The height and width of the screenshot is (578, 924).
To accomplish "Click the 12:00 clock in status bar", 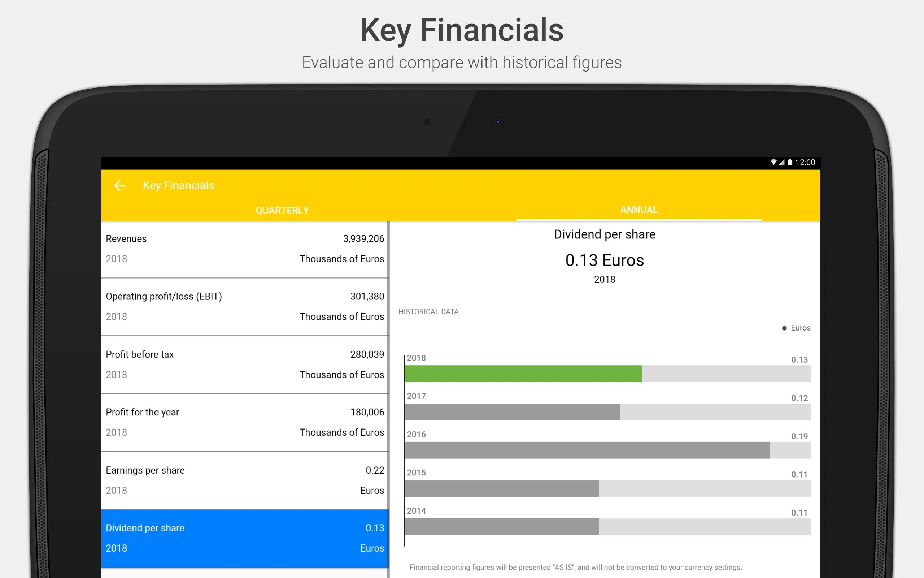I will 805,163.
